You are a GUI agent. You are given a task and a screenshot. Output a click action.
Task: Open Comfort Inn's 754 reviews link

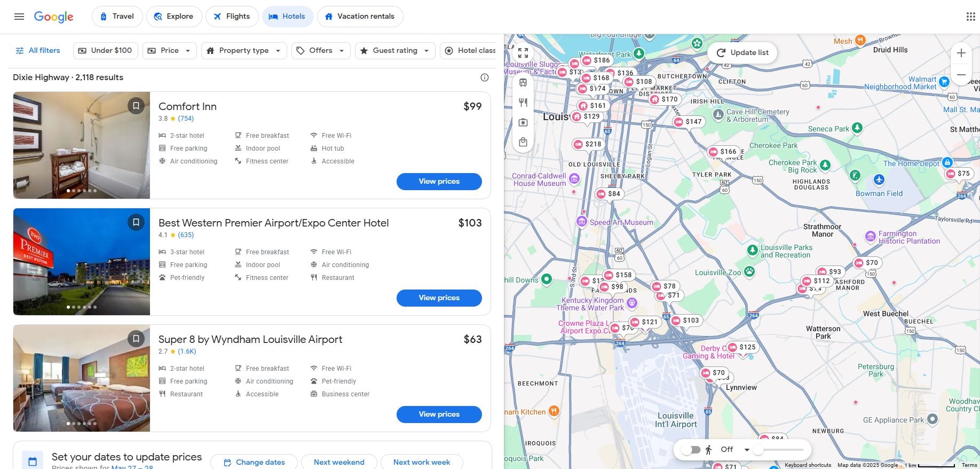[x=186, y=119]
